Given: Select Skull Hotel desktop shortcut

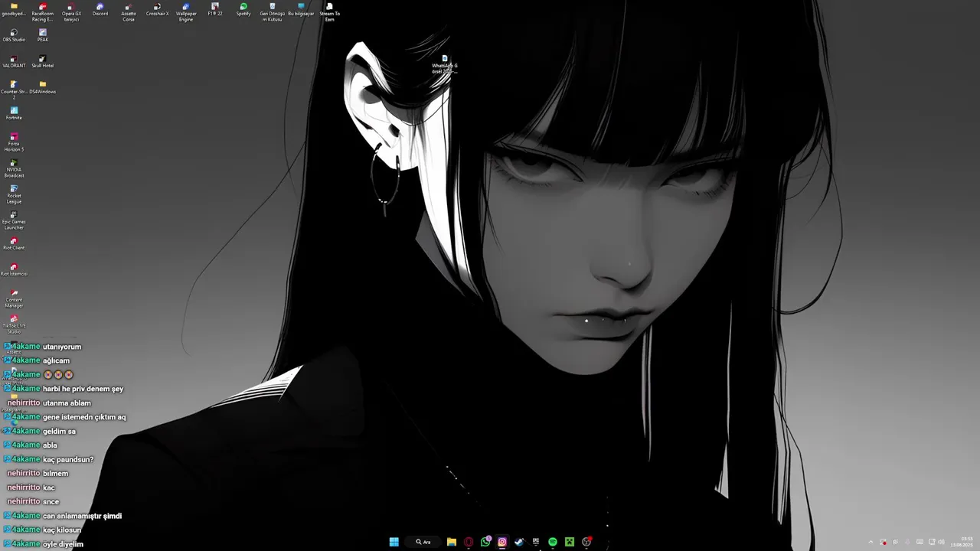Looking at the screenshot, I should (43, 61).
